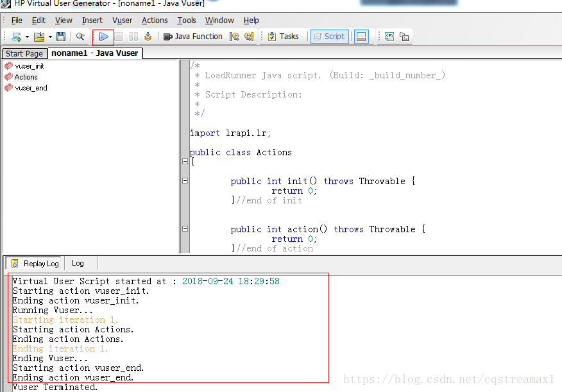Click the Tasks checklist icon
Image resolution: width=562 pixels, height=392 pixels.
point(272,37)
